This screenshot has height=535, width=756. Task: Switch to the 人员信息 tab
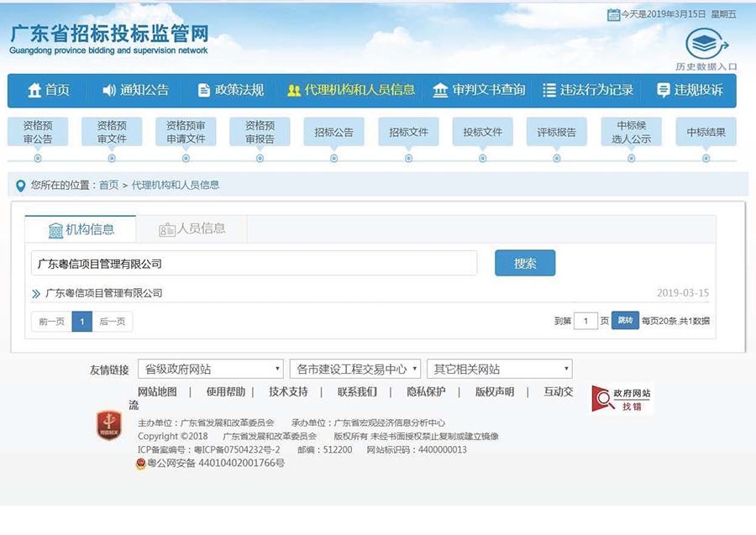click(192, 228)
